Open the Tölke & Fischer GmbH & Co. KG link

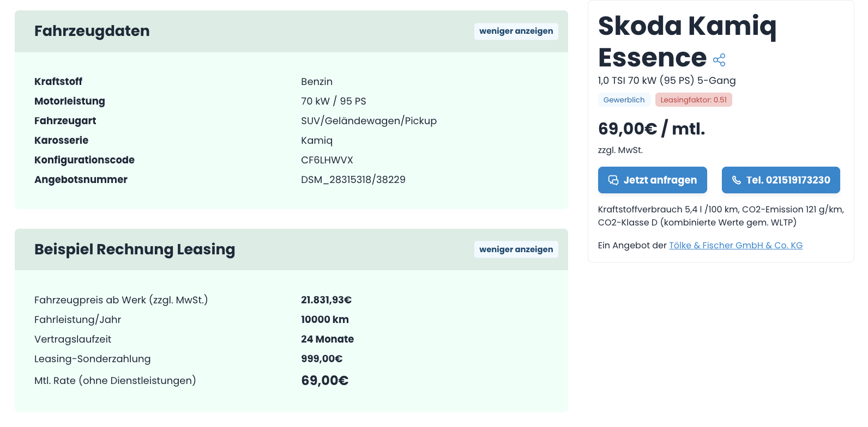(x=736, y=245)
